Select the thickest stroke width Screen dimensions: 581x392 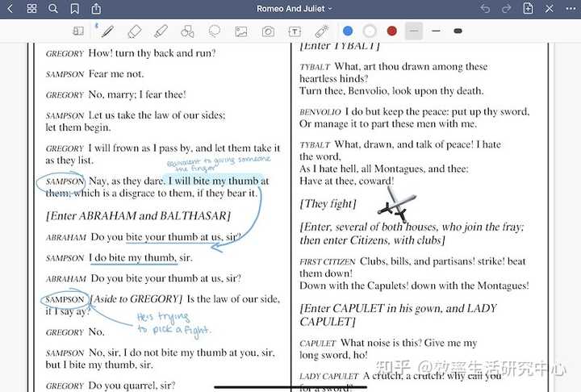(458, 31)
